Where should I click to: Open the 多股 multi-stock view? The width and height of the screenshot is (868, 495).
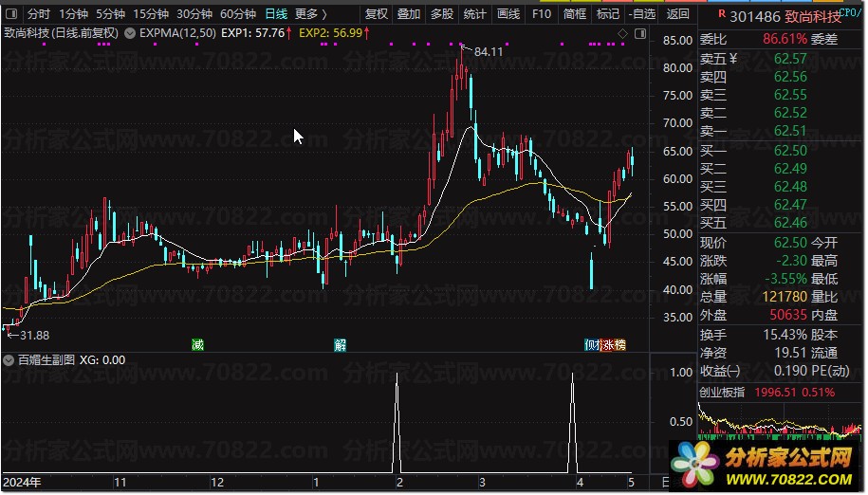tap(442, 14)
